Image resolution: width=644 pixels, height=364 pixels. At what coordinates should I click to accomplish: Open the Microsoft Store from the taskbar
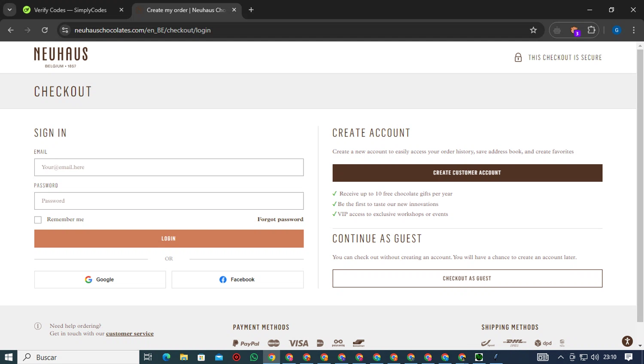[x=201, y=357]
